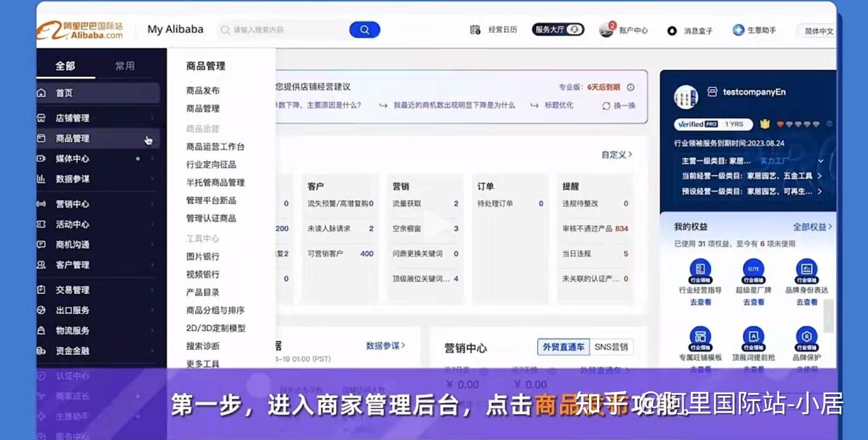Click the 账户中心 avatar icon
Image resolution: width=868 pixels, height=440 pixels.
tap(606, 31)
